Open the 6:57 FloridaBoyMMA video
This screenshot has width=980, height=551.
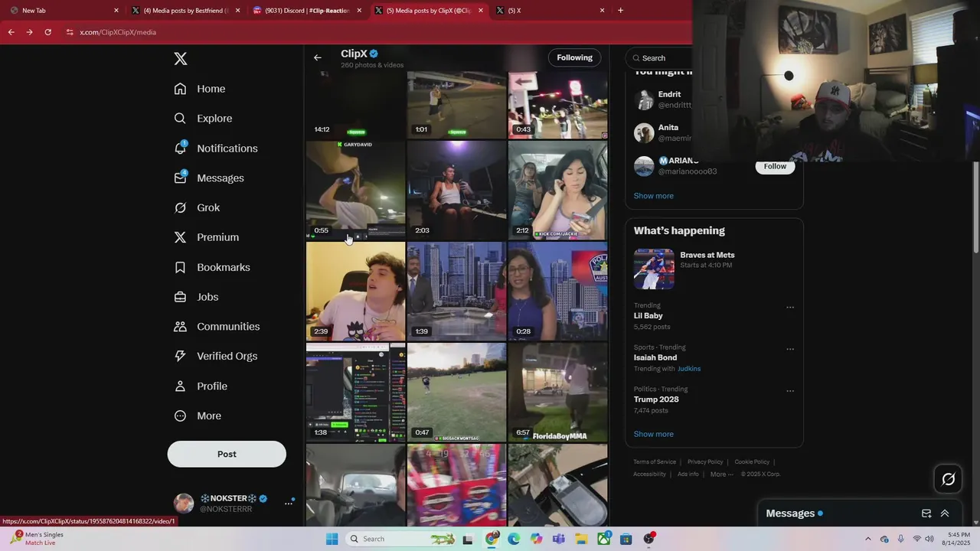coord(557,392)
